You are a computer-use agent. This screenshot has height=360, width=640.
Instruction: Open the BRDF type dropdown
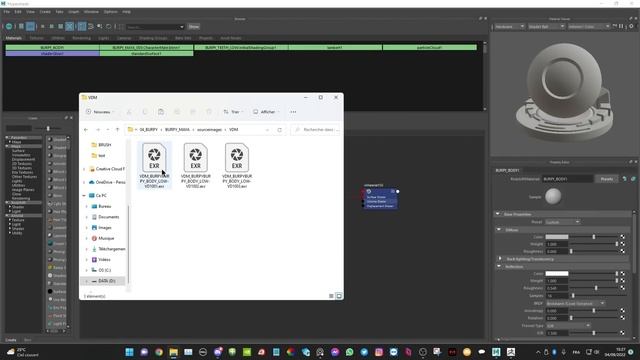[576, 304]
